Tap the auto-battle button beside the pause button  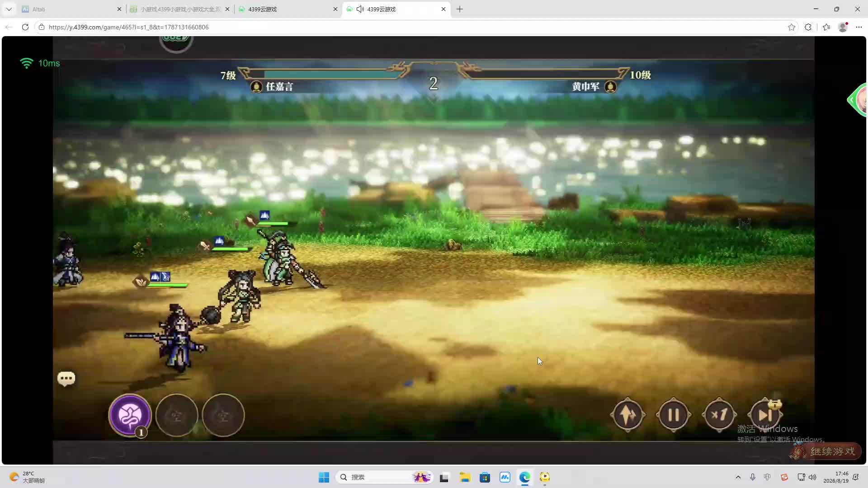pyautogui.click(x=627, y=415)
